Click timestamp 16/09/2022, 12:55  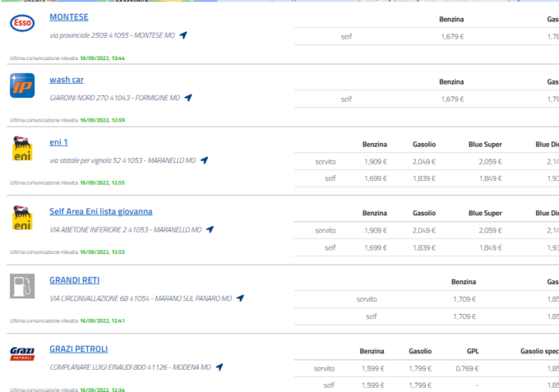point(102,182)
